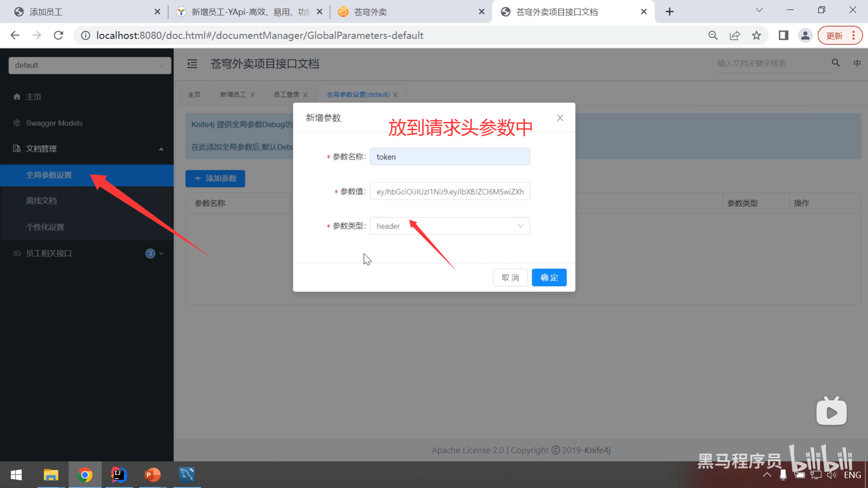Open the document keyword search icon

(x=835, y=63)
